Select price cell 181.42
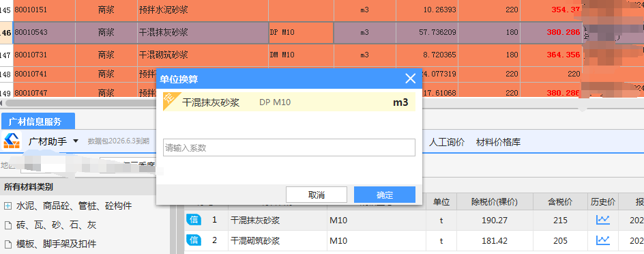Screen dimensions: 644x254 (x=495, y=240)
